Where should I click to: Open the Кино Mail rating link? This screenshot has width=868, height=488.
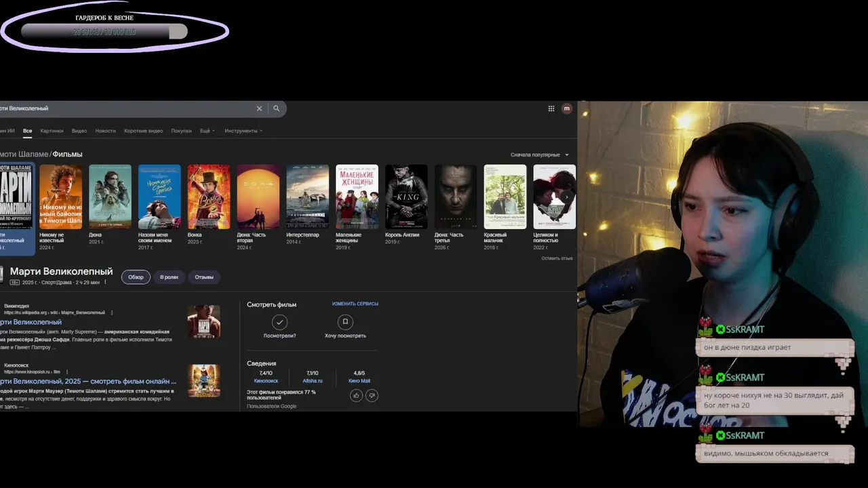click(359, 381)
